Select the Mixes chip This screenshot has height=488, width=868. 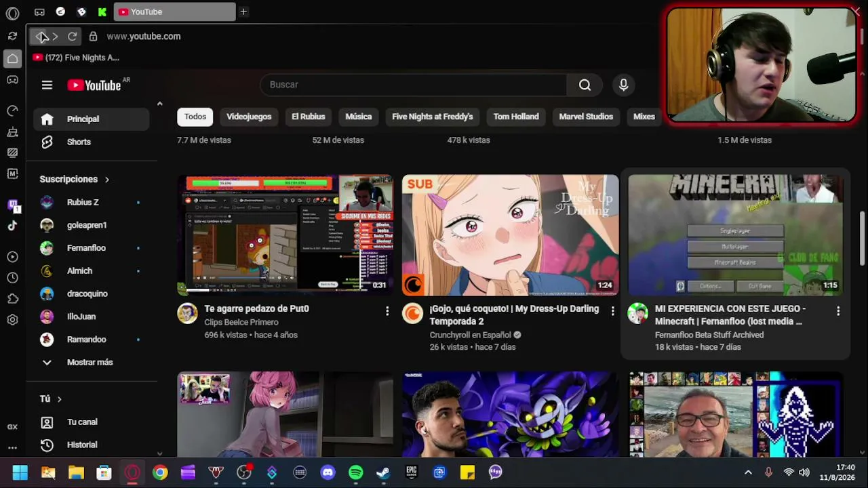click(x=644, y=117)
